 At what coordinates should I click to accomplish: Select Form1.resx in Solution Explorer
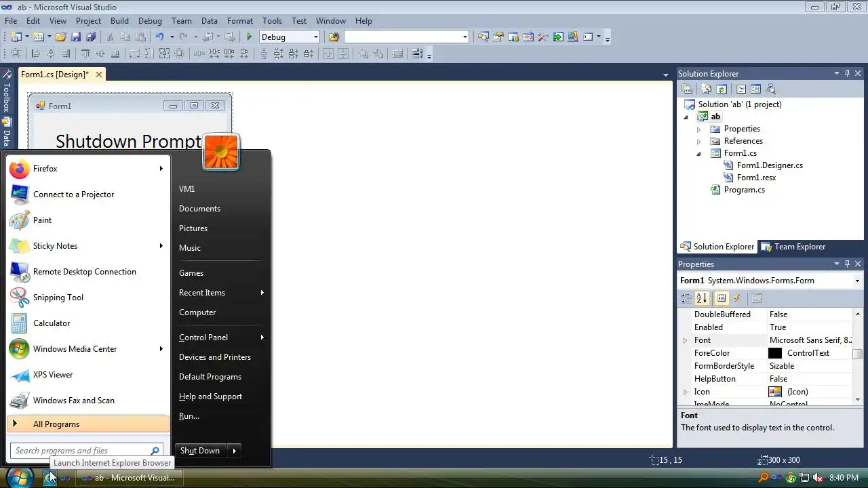(x=756, y=178)
